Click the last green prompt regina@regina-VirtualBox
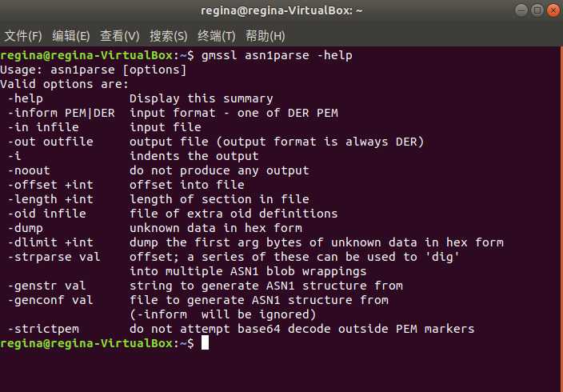Viewport: 563px width, 392px height. coord(86,342)
